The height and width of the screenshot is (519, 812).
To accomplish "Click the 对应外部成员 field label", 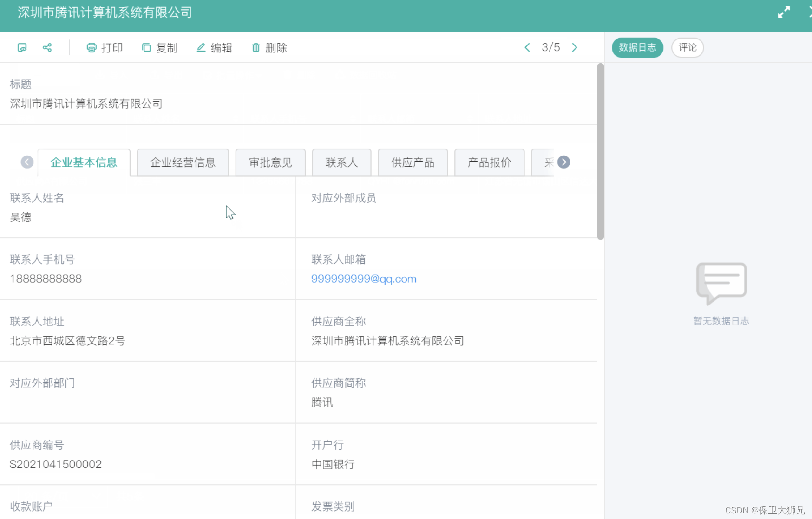I will [344, 198].
